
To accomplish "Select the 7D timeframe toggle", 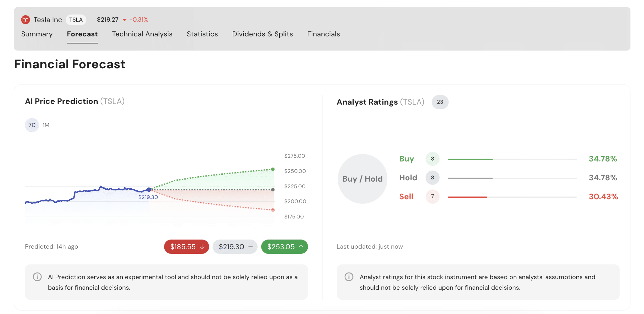I will [x=32, y=125].
